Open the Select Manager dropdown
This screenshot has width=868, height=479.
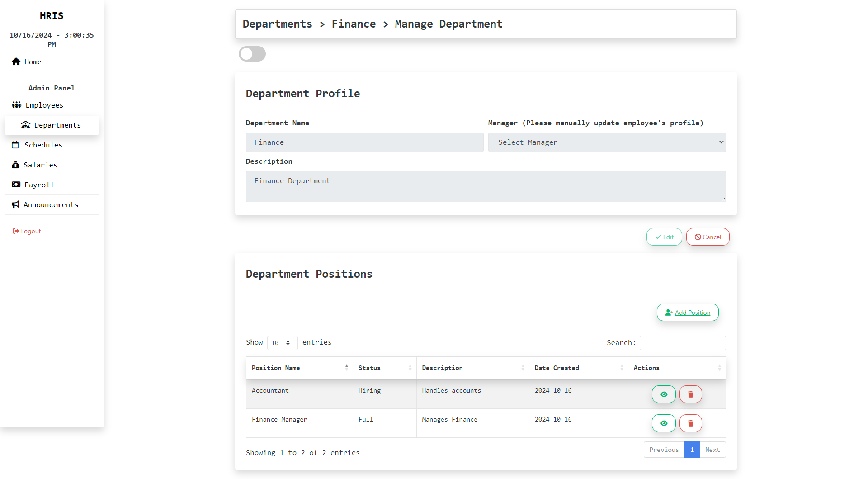(x=607, y=142)
